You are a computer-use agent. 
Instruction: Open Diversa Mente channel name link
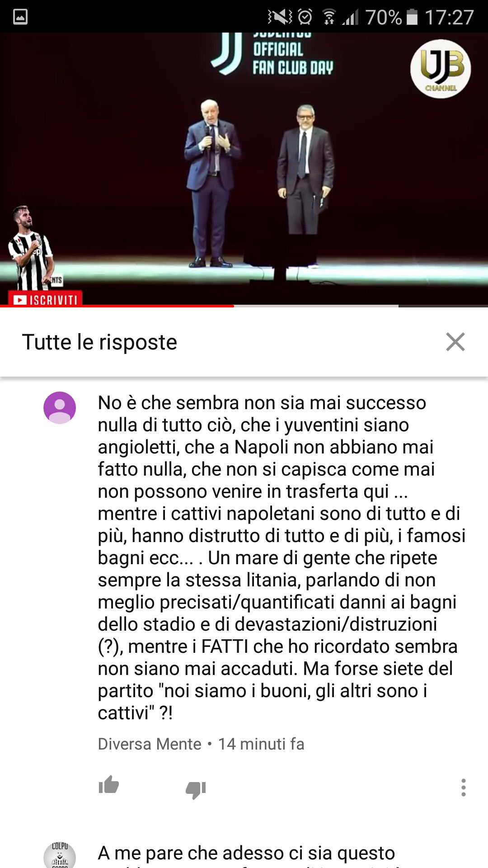[x=150, y=744]
